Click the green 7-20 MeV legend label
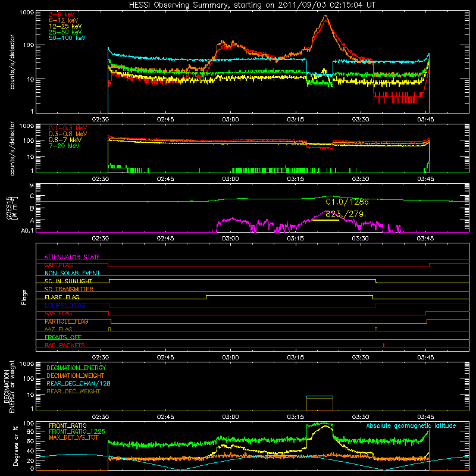The image size is (476, 476). 64,146
